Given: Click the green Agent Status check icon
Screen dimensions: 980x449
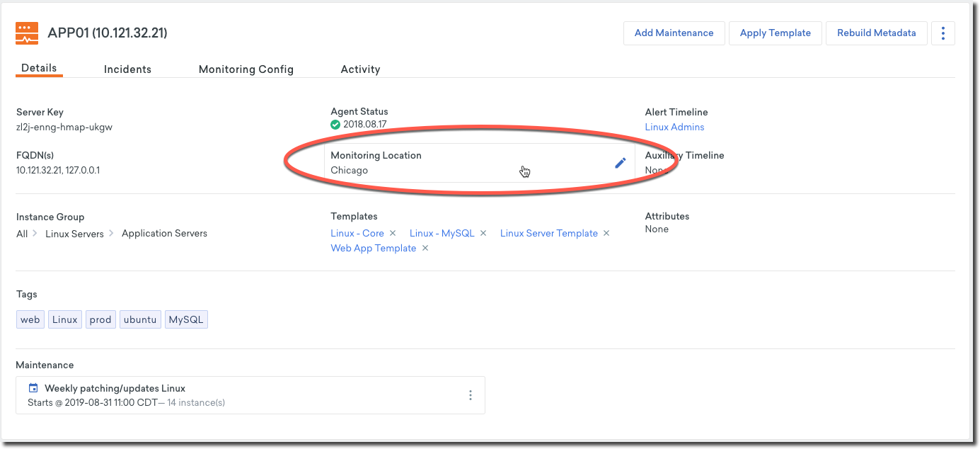Looking at the screenshot, I should point(335,125).
